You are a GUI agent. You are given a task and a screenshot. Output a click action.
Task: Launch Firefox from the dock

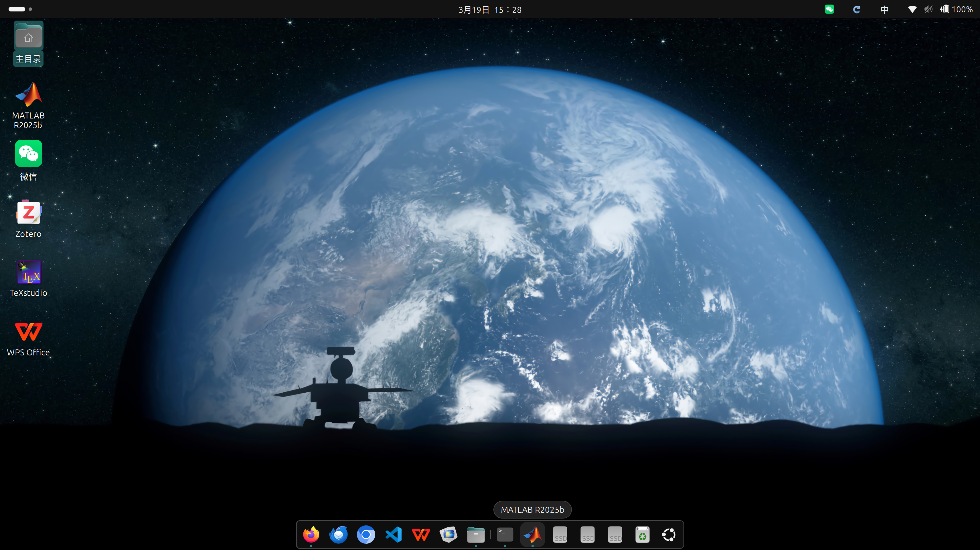click(311, 535)
